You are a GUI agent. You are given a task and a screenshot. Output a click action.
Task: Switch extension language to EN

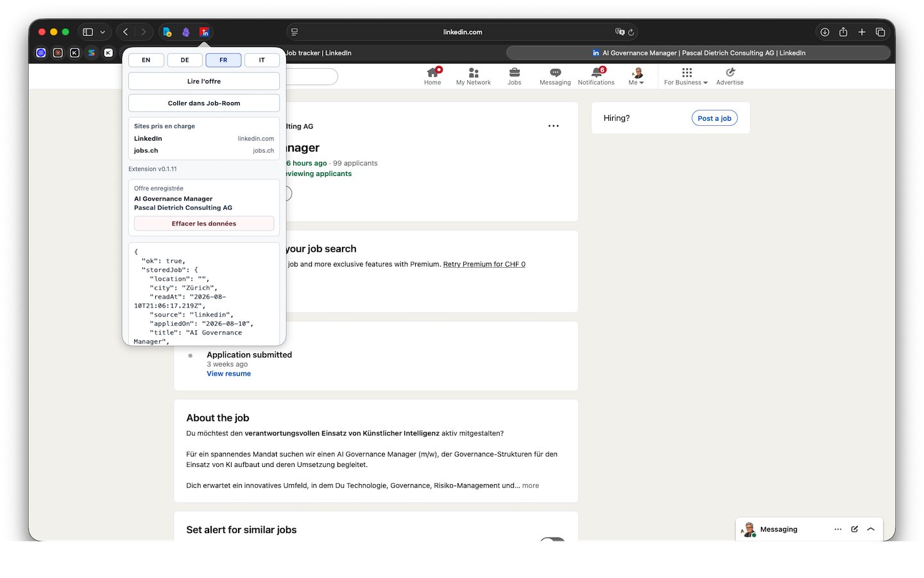[x=146, y=60]
